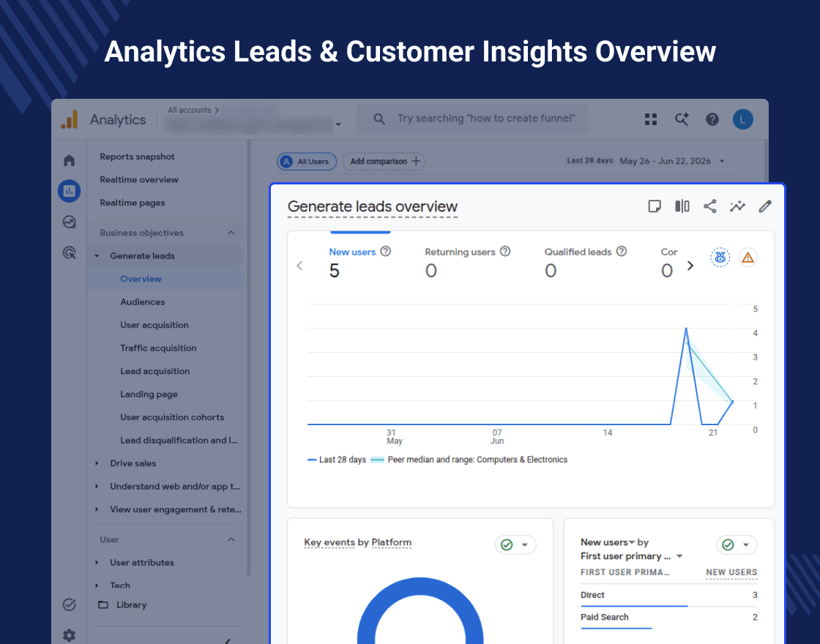Viewport: 820px width, 644px height.
Task: Click the All Users comparison chip
Action: click(307, 162)
